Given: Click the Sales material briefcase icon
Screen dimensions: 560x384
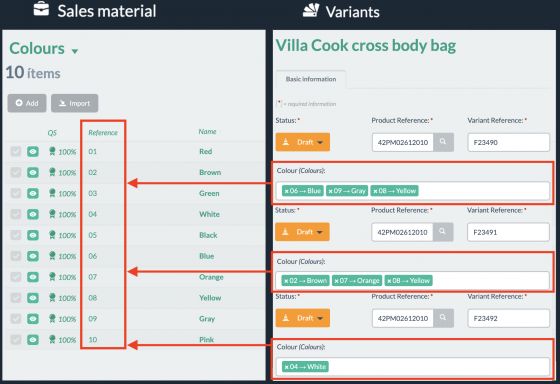Looking at the screenshot, I should click(x=41, y=9).
